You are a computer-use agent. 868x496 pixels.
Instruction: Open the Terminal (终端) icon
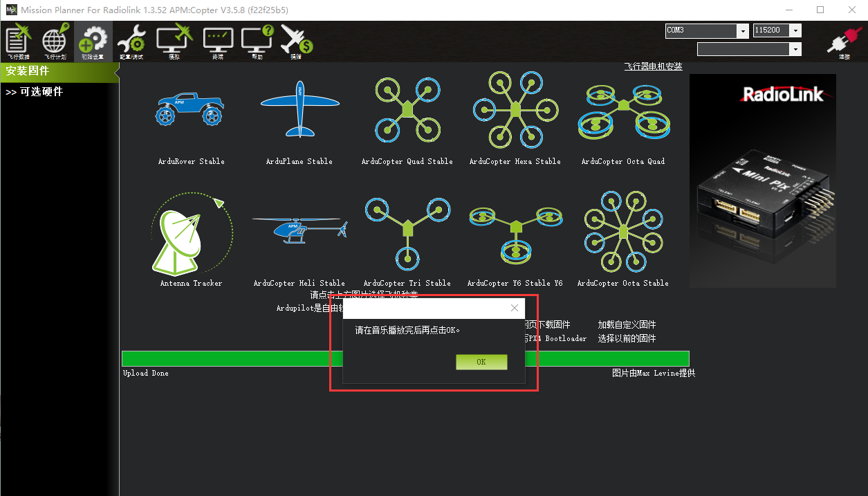(218, 42)
